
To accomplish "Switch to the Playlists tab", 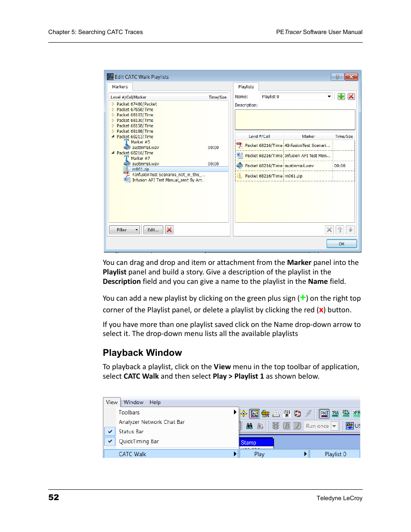I will [x=246, y=87].
